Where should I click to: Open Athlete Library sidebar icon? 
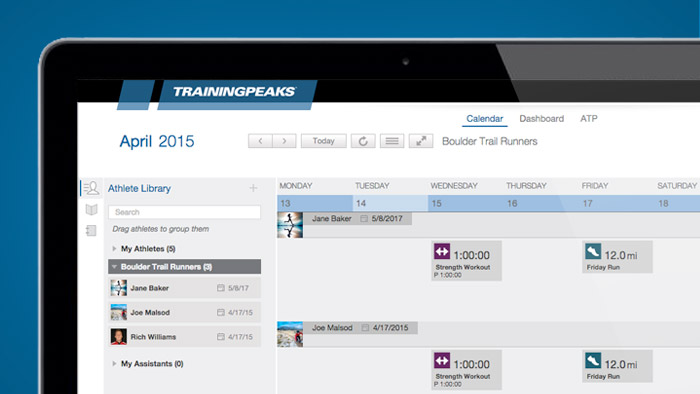92,188
